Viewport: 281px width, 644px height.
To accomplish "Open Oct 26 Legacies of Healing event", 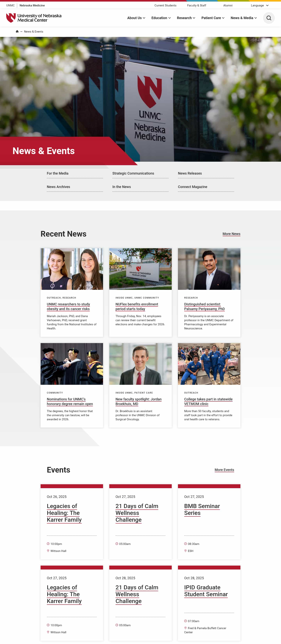I will tap(64, 513).
